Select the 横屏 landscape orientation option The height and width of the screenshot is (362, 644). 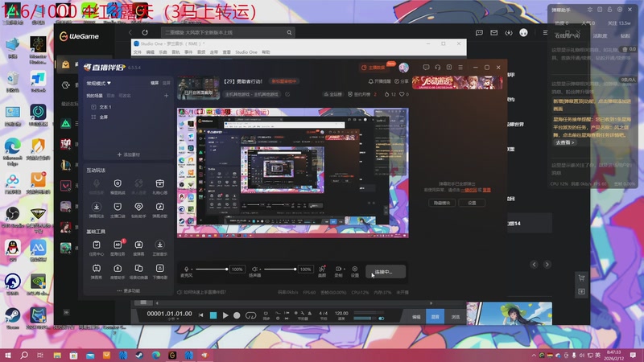[155, 83]
